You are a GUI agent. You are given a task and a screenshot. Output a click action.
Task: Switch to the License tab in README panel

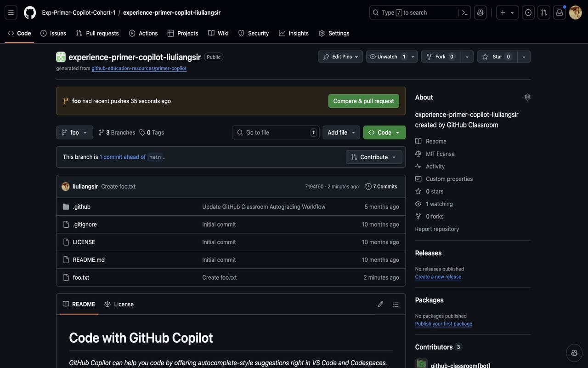pyautogui.click(x=119, y=304)
